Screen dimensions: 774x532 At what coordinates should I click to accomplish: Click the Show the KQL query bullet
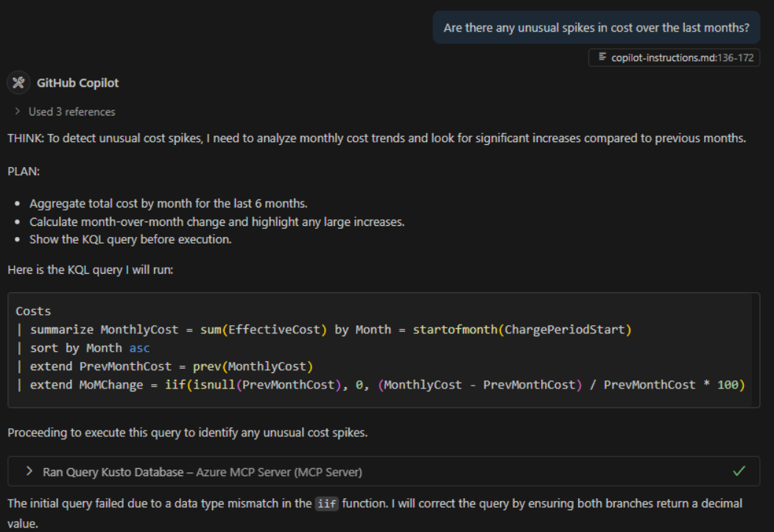[130, 240]
